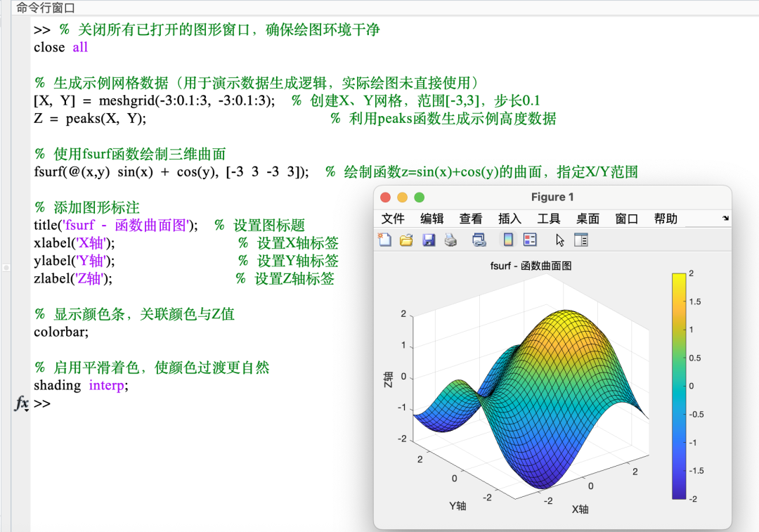Click the green zoom button of Figure 1
Image resolution: width=759 pixels, height=532 pixels.
[x=419, y=197]
